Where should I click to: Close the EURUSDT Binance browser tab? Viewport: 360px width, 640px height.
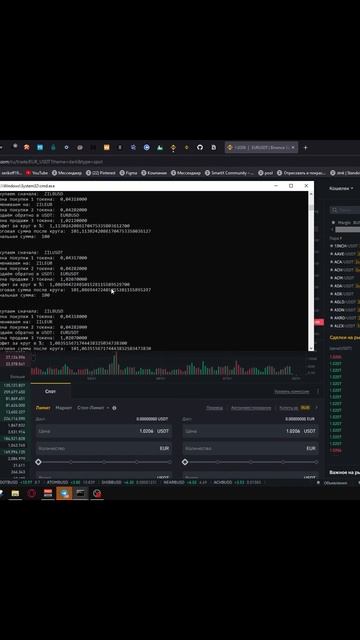[293, 147]
